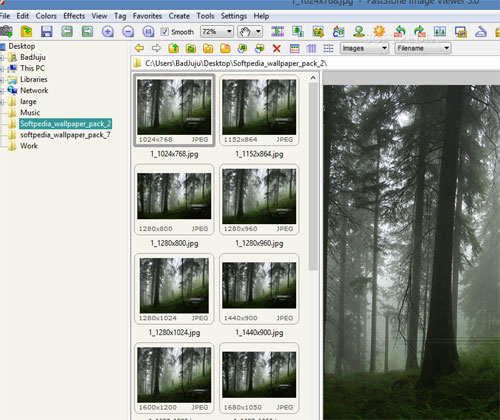Open the Images file filter dropdown

(364, 48)
